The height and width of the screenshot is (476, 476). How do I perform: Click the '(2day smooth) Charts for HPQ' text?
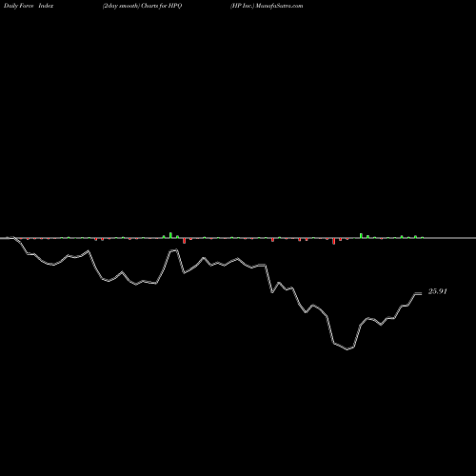click(x=142, y=6)
